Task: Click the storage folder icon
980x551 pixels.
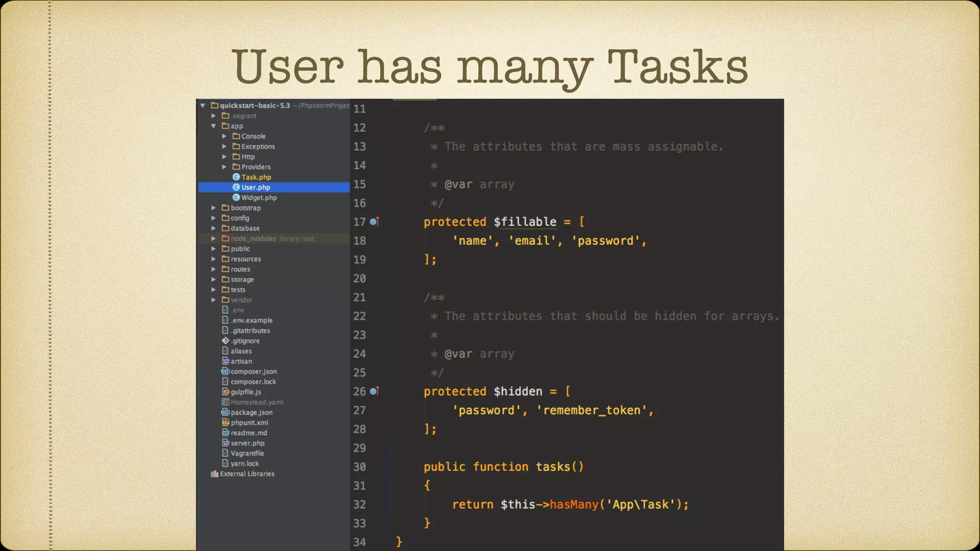Action: pos(225,279)
